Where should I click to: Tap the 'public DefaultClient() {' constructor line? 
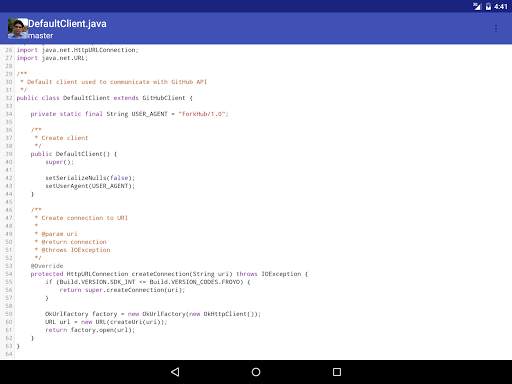[74, 154]
